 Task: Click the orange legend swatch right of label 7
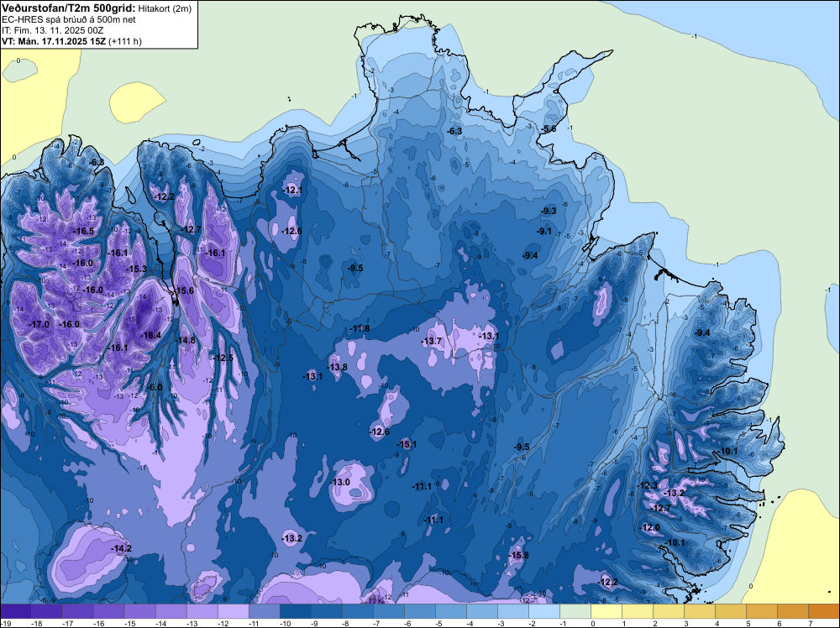(x=824, y=611)
